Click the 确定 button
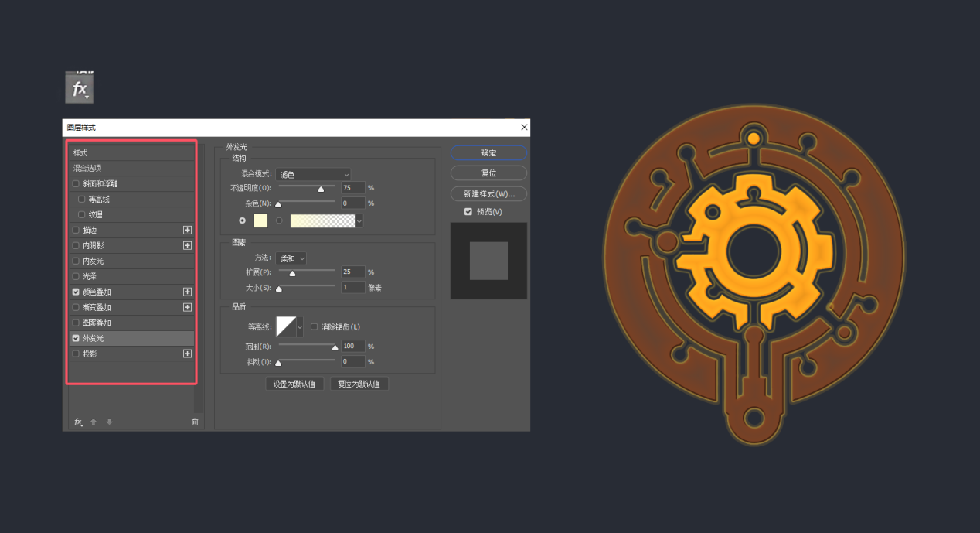Screen dimensions: 980x533 488,153
